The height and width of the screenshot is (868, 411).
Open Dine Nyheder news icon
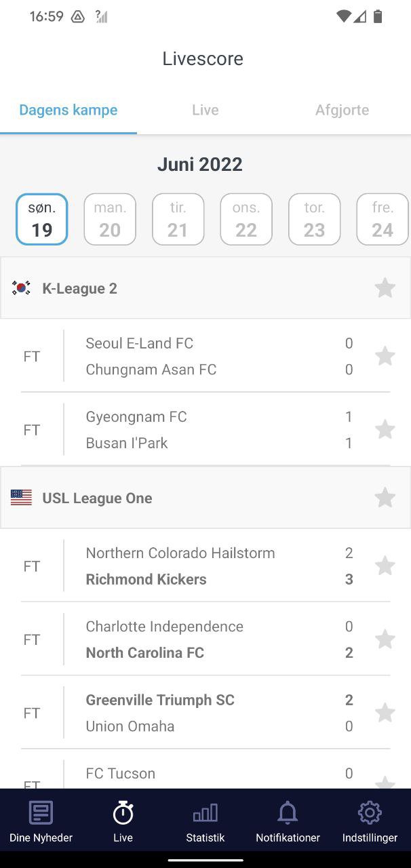(41, 812)
